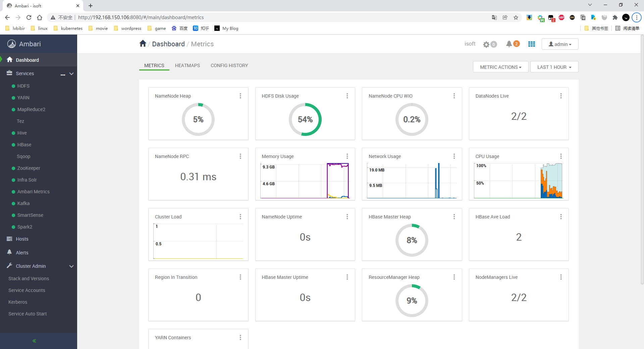
Task: Collapse the Services section chevron
Action: click(71, 74)
